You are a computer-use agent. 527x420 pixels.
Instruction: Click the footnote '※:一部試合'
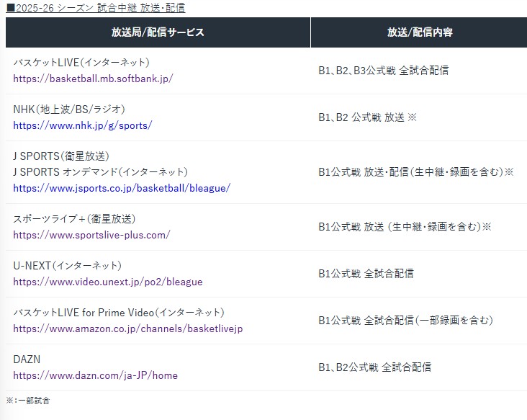pos(28,401)
